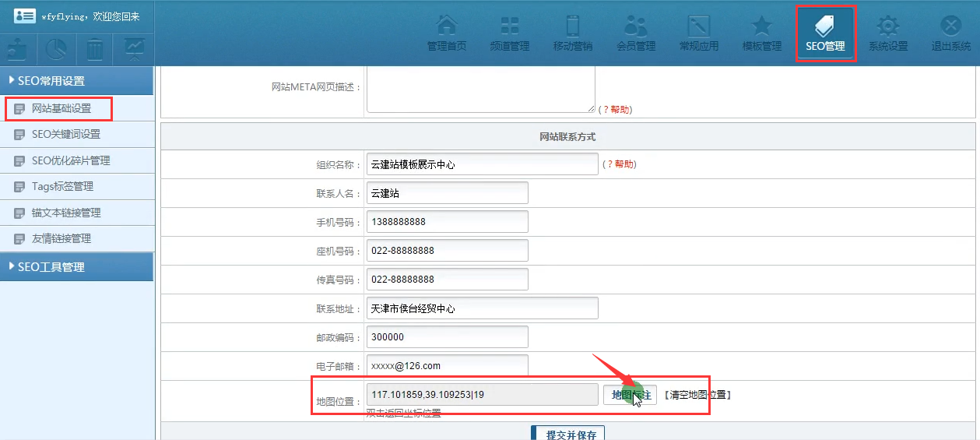Screen dimensions: 980x440
Task: Click 退出系统 to log out
Action: (951, 33)
